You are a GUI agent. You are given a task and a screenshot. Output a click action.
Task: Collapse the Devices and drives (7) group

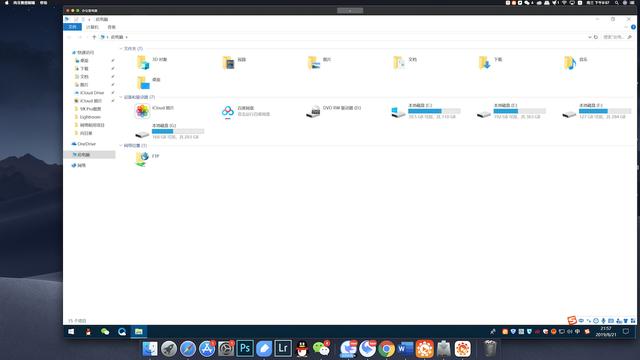121,97
